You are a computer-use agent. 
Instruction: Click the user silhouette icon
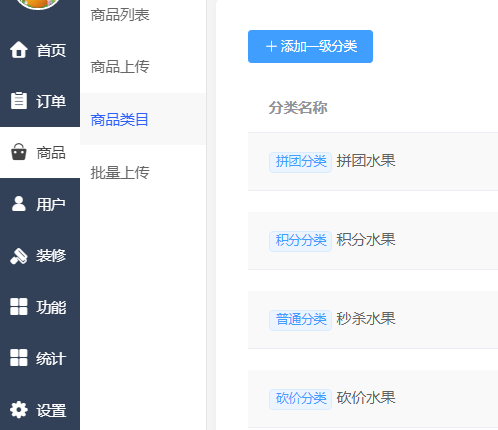[19, 204]
